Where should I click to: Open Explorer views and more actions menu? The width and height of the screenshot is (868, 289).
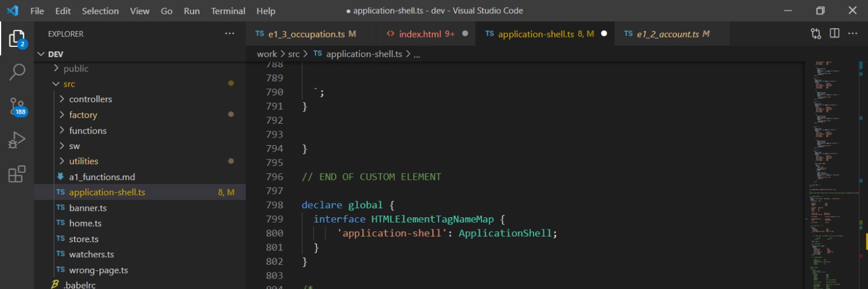click(230, 34)
